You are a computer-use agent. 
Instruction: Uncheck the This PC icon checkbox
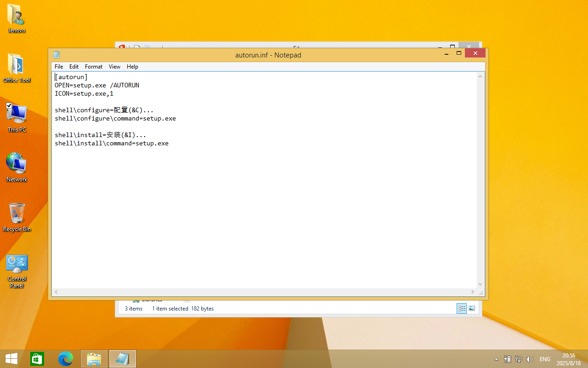click(x=9, y=106)
